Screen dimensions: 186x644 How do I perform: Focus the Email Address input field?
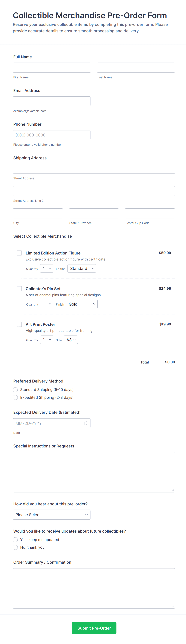(52, 101)
